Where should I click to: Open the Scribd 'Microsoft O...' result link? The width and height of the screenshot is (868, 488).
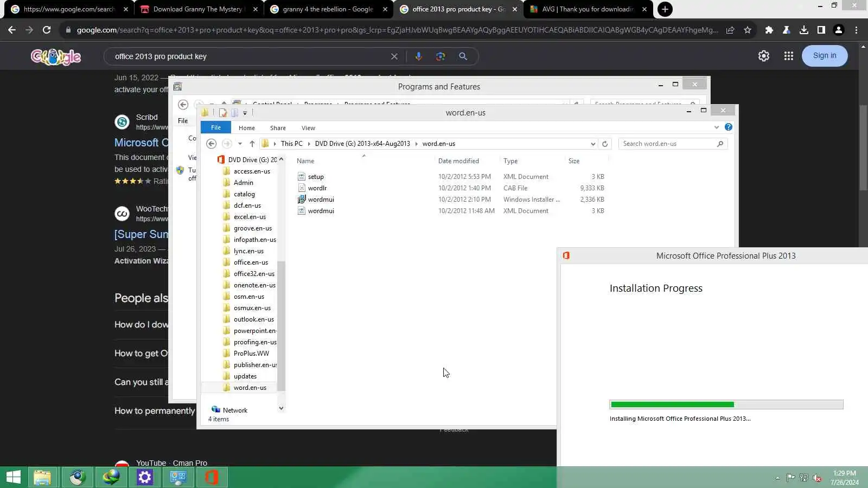141,143
